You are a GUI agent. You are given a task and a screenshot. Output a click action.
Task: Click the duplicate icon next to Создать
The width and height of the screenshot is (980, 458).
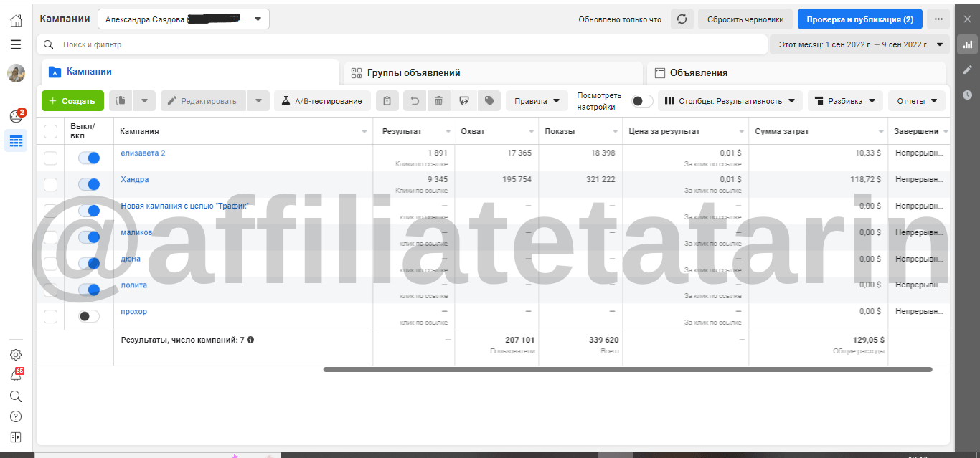[x=121, y=101]
